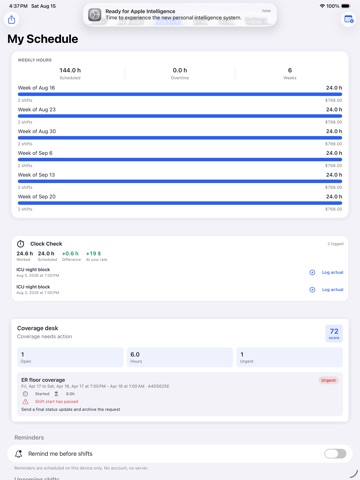Tap the warning triangle beside Shift start has passed
Screen dimensions: 360x480
click(x=25, y=401)
